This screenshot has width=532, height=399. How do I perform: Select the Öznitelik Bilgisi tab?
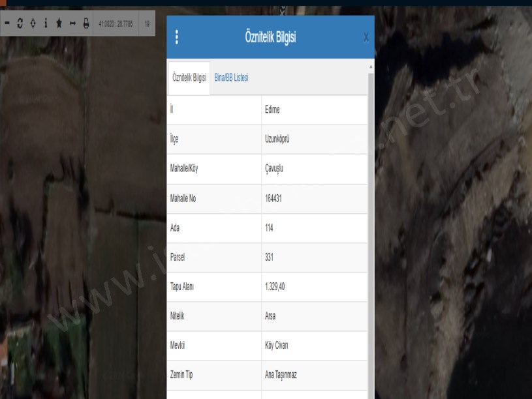[189, 78]
